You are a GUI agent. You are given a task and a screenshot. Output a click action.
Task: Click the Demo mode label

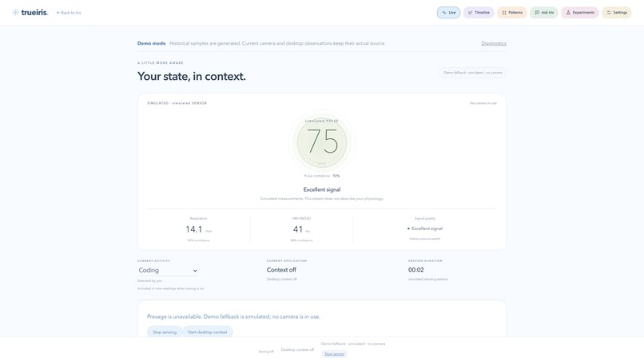click(x=152, y=43)
